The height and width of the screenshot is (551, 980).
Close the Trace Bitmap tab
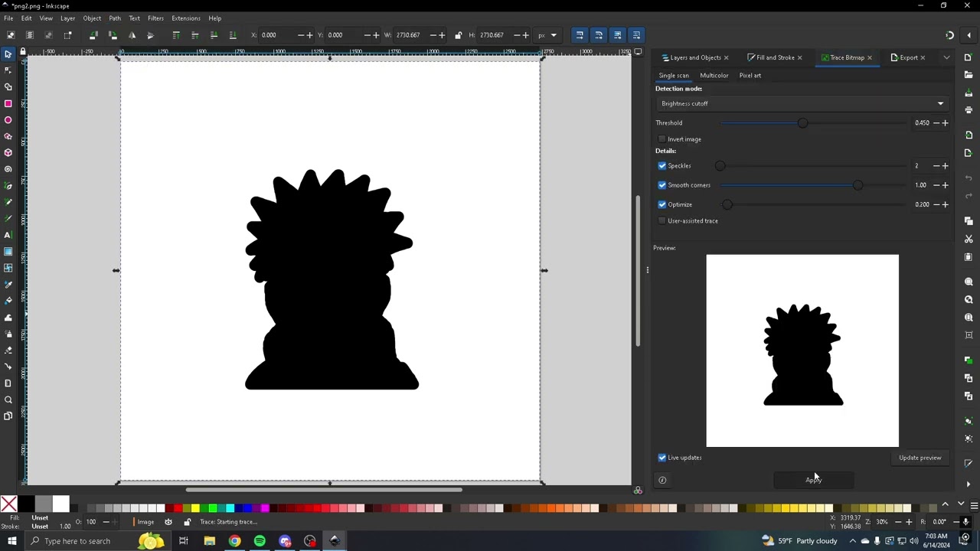(869, 57)
